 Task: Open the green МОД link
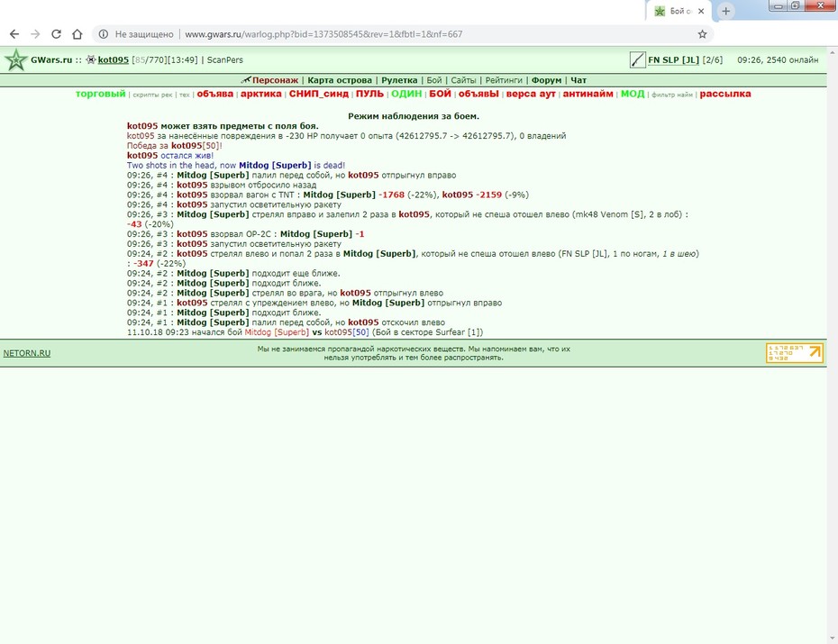pyautogui.click(x=633, y=94)
